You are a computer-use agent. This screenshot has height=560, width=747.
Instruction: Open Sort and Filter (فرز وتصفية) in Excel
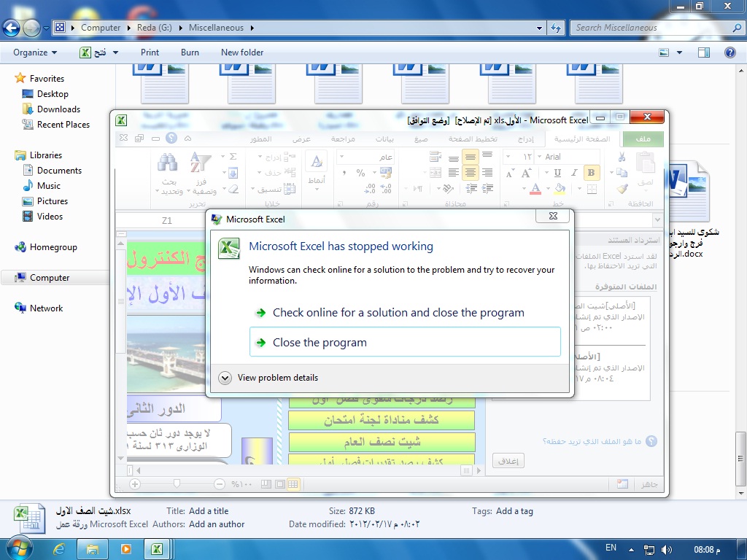click(x=201, y=174)
